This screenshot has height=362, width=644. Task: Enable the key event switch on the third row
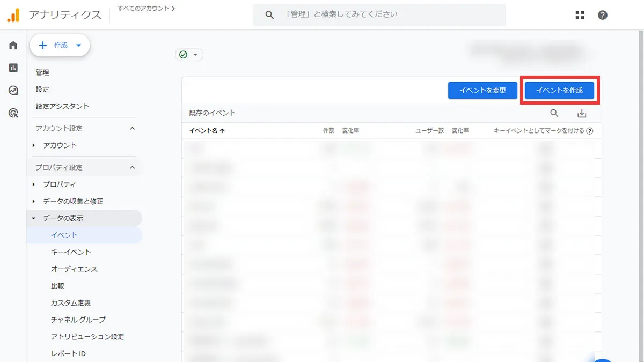coord(546,187)
